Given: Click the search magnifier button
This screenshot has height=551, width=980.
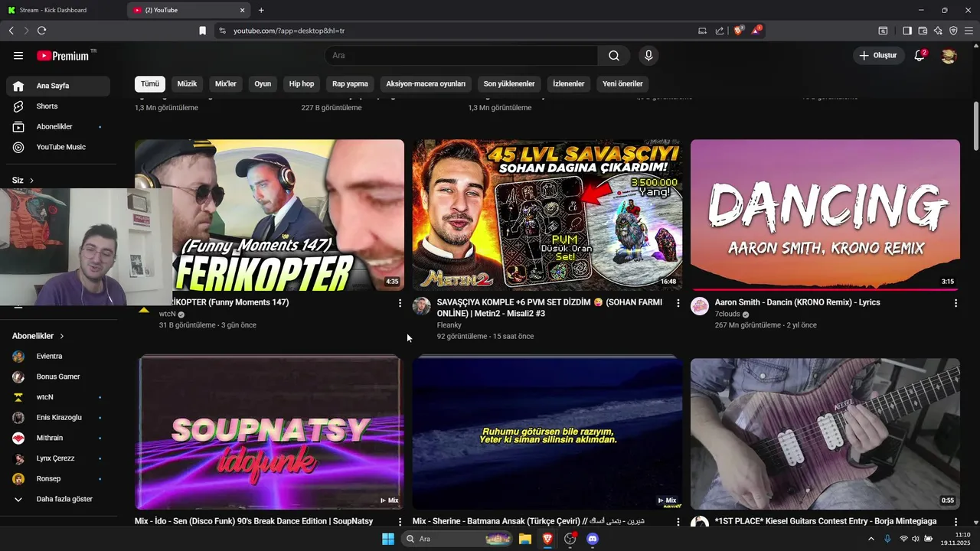Looking at the screenshot, I should (x=614, y=56).
